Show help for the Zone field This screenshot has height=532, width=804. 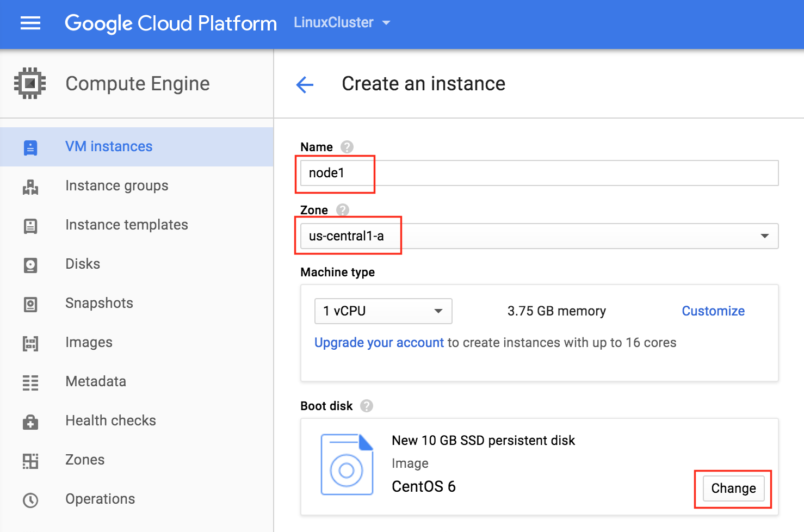pyautogui.click(x=343, y=210)
